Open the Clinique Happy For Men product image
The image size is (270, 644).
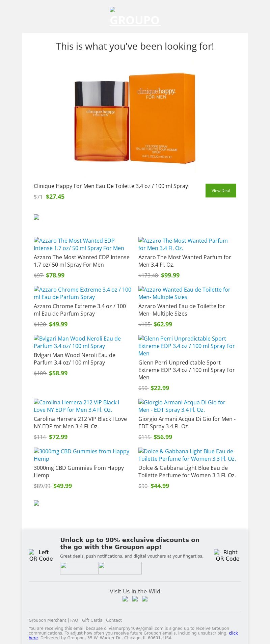click(x=135, y=118)
